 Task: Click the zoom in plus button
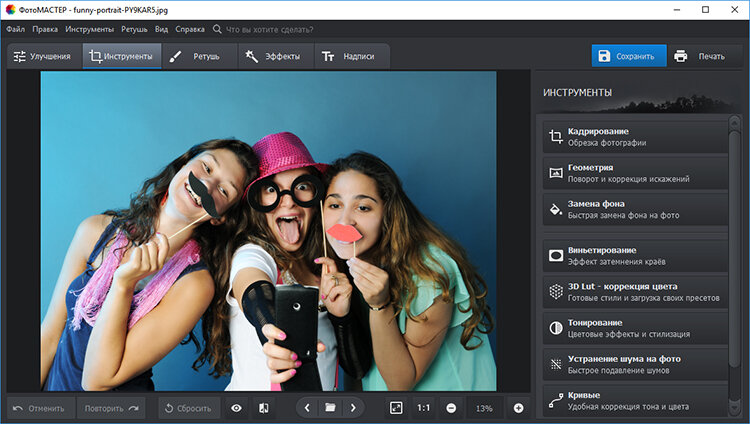click(x=518, y=408)
